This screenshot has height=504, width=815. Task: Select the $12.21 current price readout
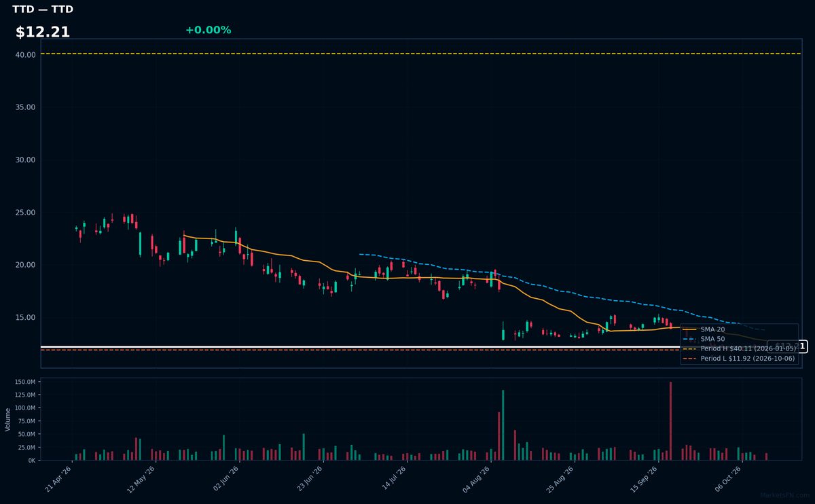tap(43, 32)
